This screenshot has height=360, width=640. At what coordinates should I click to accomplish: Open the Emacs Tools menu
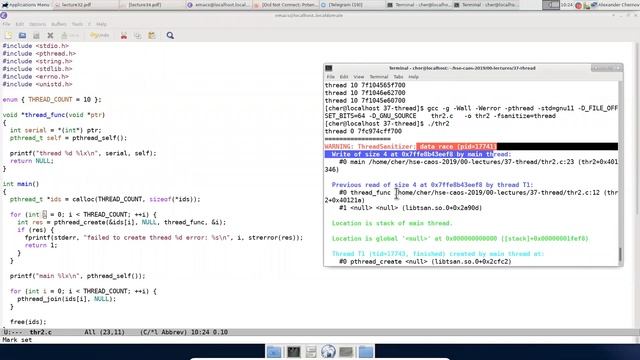pos(77,24)
